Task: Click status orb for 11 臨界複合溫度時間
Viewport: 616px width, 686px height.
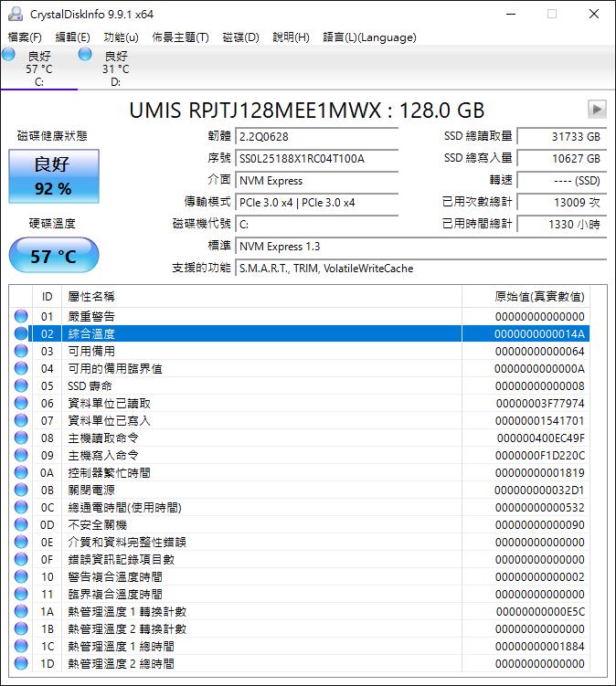Action: point(21,594)
